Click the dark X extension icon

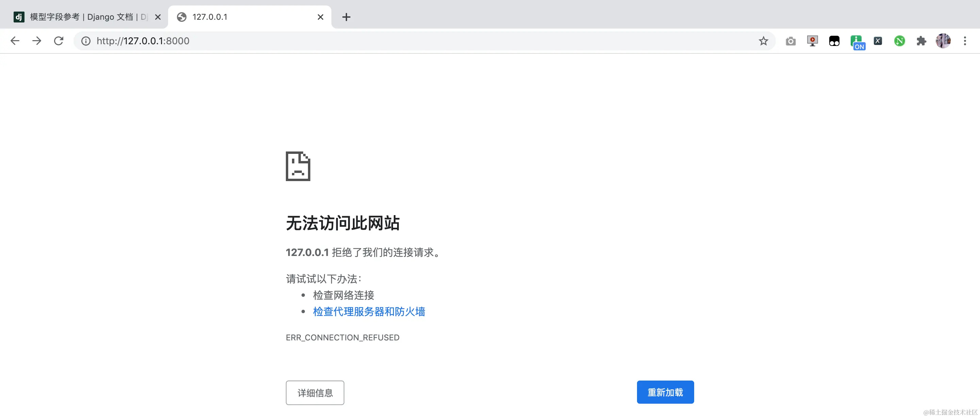[x=878, y=41]
